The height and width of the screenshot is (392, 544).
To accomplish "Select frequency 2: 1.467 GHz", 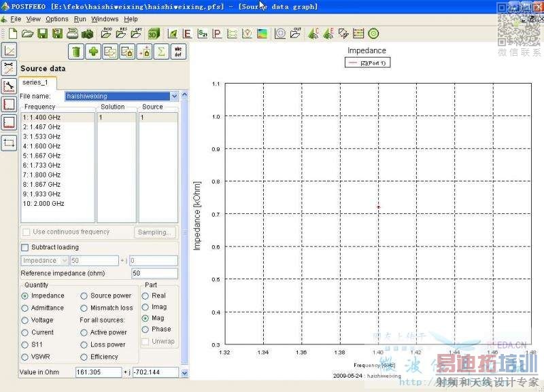I will point(58,127).
